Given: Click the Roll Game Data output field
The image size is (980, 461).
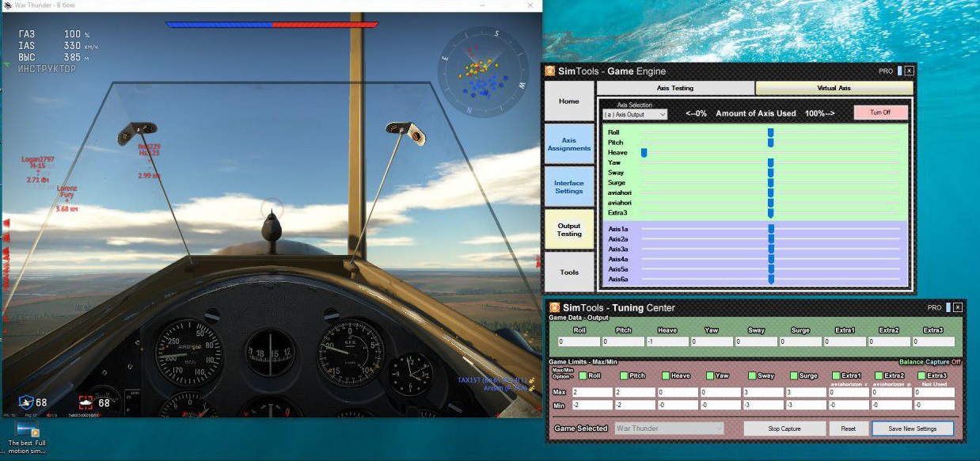Looking at the screenshot, I should [x=579, y=342].
